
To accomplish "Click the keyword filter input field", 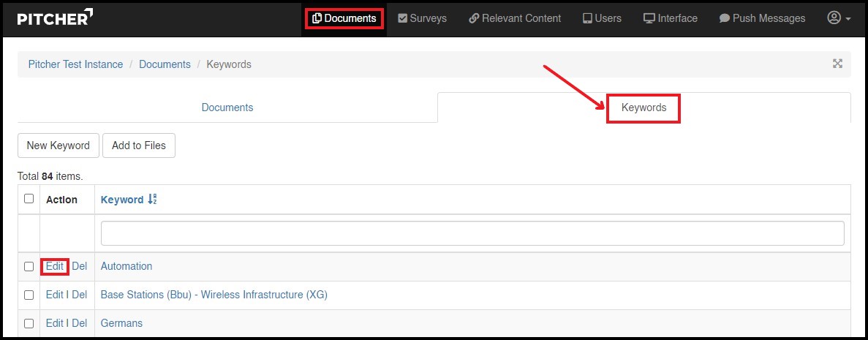I will click(472, 233).
